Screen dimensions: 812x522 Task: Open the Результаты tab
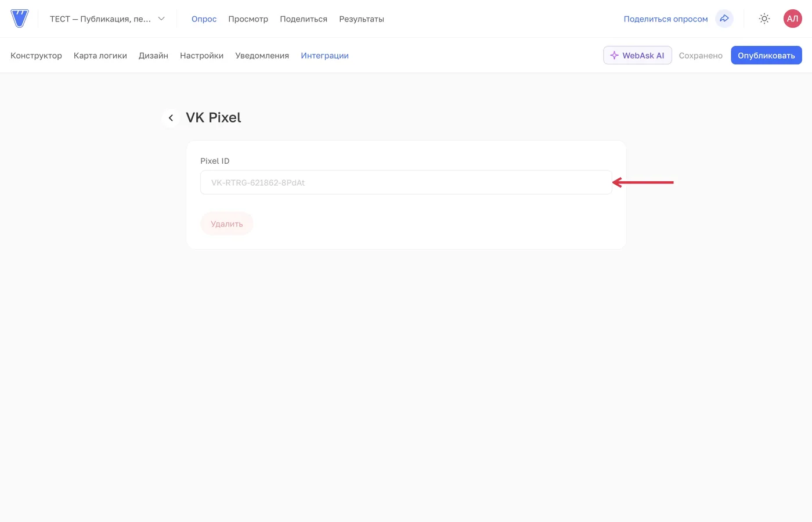tap(362, 19)
